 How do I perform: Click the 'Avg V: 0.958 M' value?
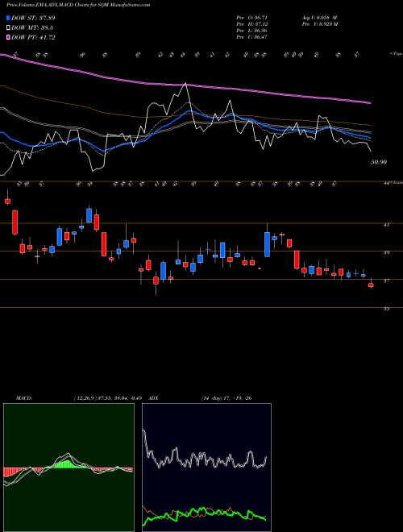point(319,17)
